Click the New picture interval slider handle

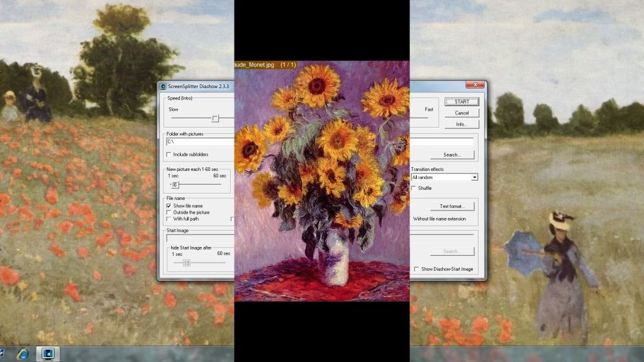tap(175, 185)
